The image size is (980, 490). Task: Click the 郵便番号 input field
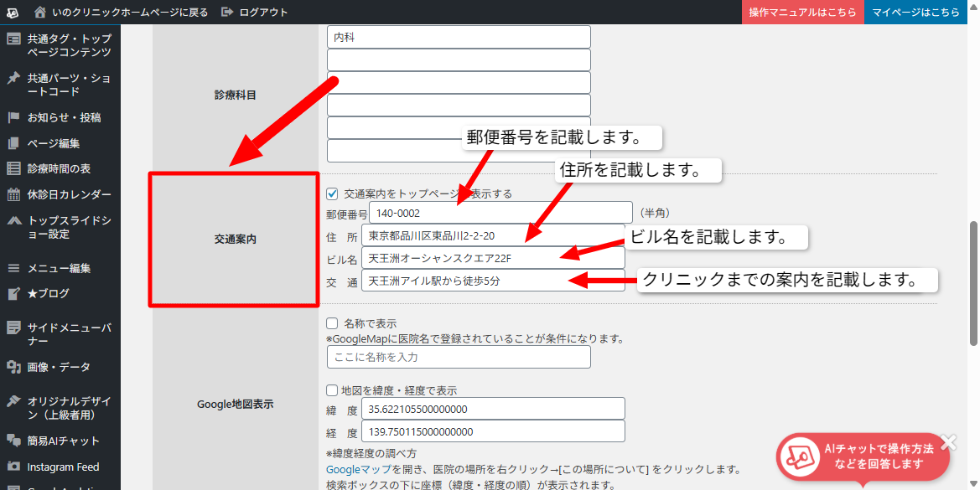(x=500, y=213)
